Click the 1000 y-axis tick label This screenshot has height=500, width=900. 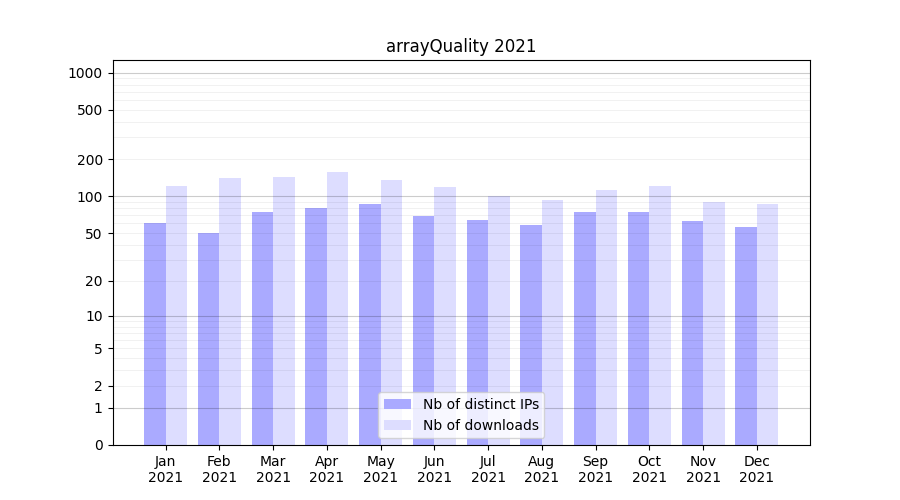click(x=85, y=73)
